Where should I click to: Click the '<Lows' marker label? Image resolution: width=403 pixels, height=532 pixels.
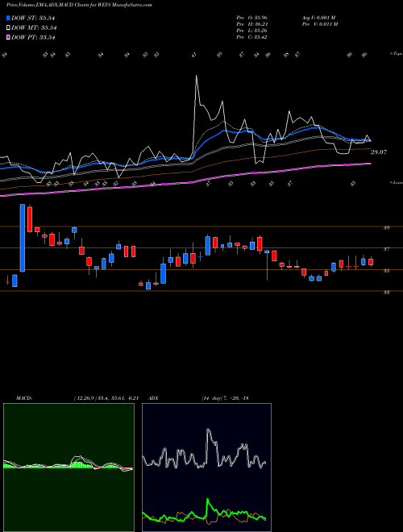(x=396, y=182)
